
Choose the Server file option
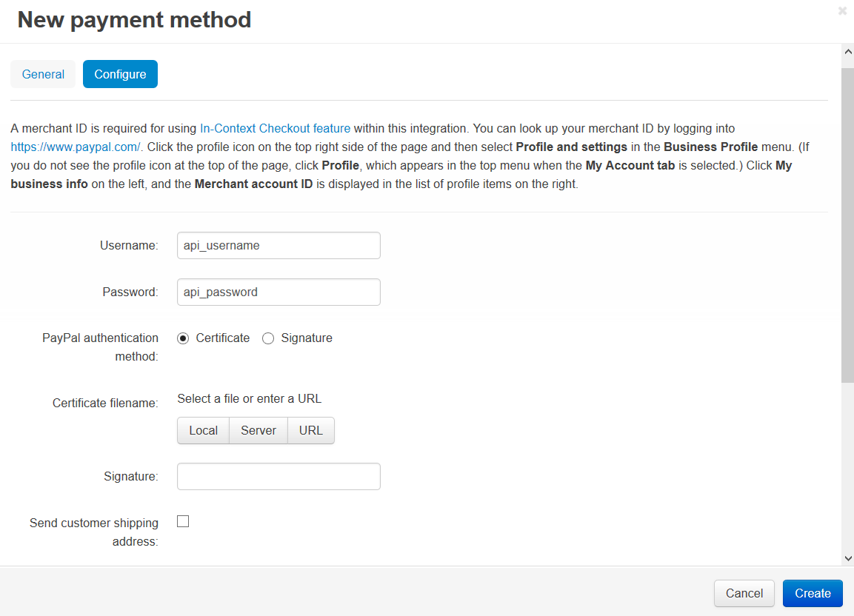258,431
